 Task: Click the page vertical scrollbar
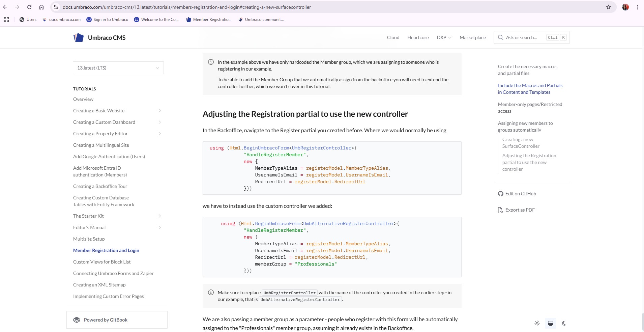point(643,322)
